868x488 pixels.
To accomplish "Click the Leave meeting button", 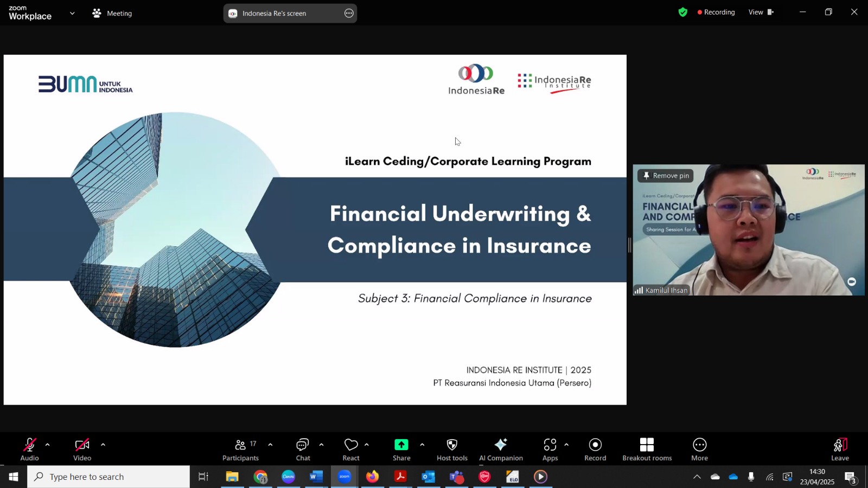I will pyautogui.click(x=840, y=450).
